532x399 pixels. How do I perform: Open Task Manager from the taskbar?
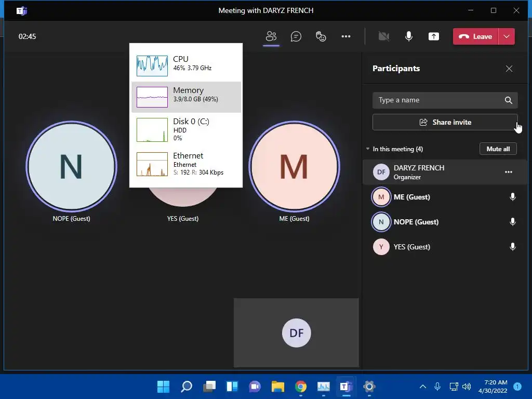coord(323,387)
